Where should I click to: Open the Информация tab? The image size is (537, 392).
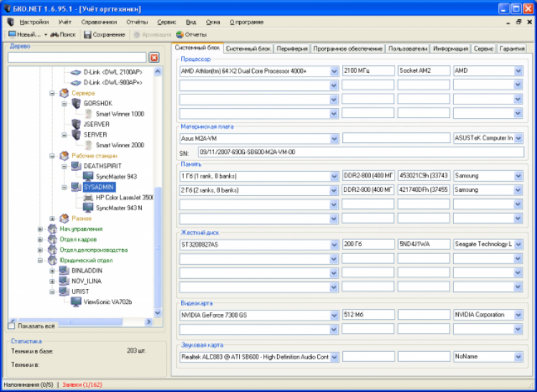tap(450, 49)
